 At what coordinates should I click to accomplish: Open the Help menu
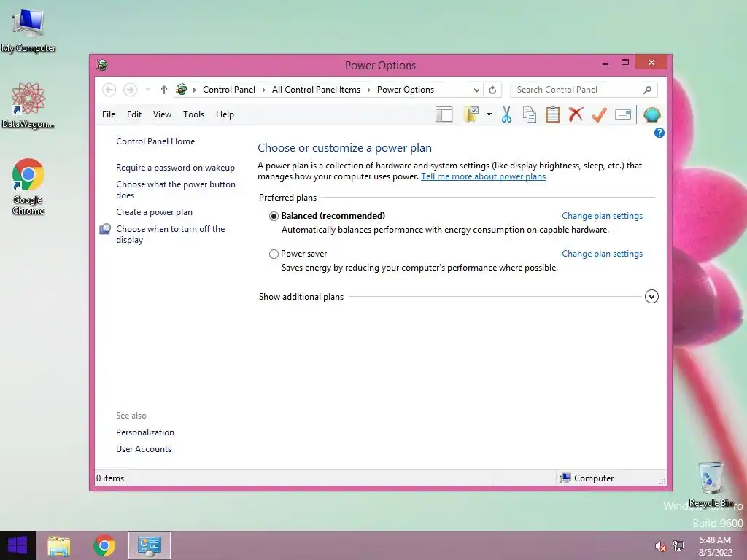(x=225, y=114)
